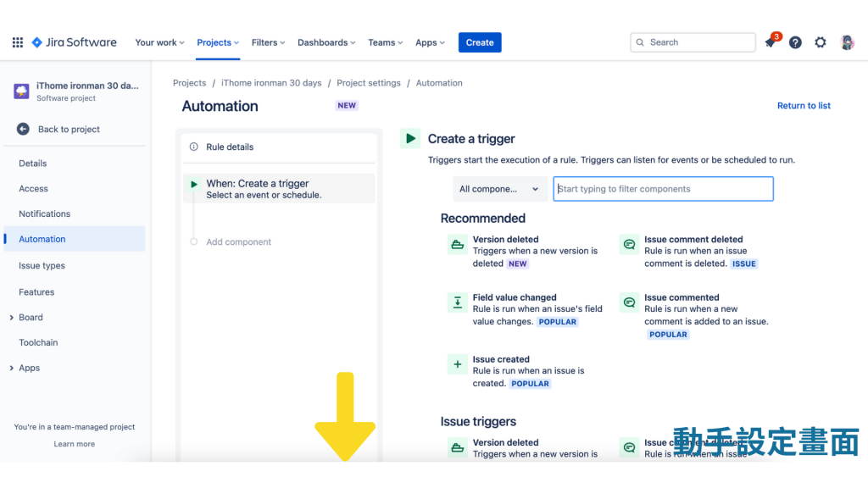Click the Issue comment deleted icon under Recommended
Screen dimensions: 868x488
tap(629, 244)
